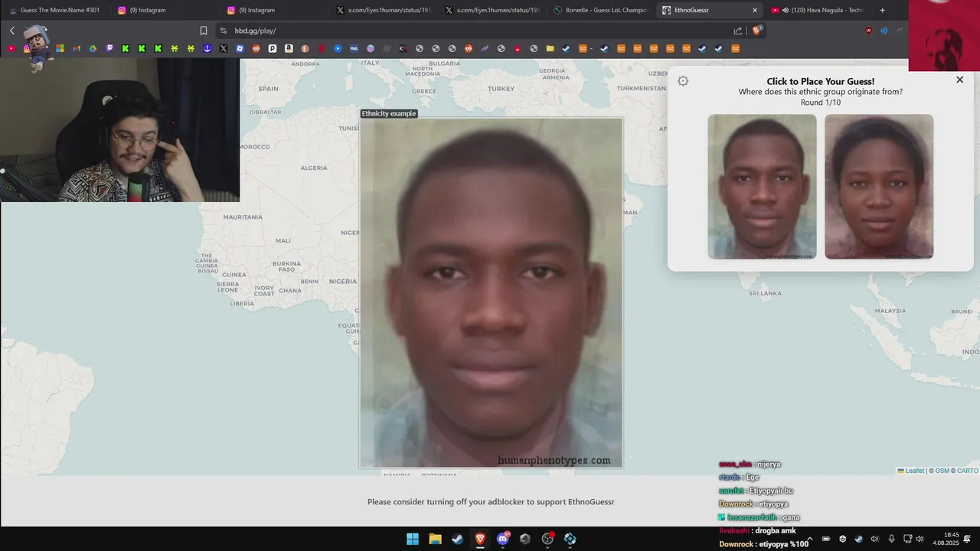Click the share page icon
Screen dimensions: 980x551
click(x=738, y=31)
